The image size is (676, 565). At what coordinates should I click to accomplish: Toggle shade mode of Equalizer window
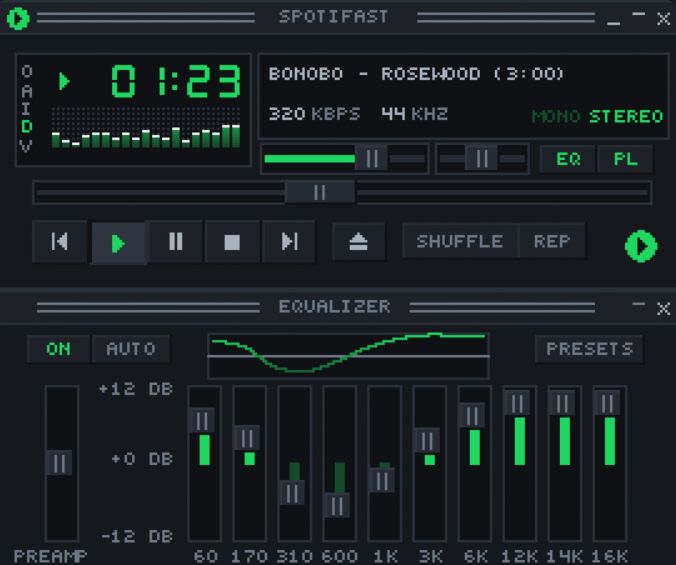(638, 306)
